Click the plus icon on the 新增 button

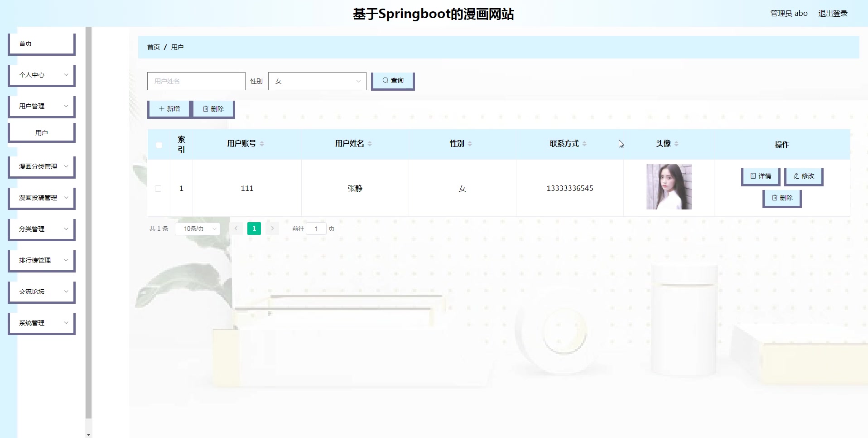162,109
